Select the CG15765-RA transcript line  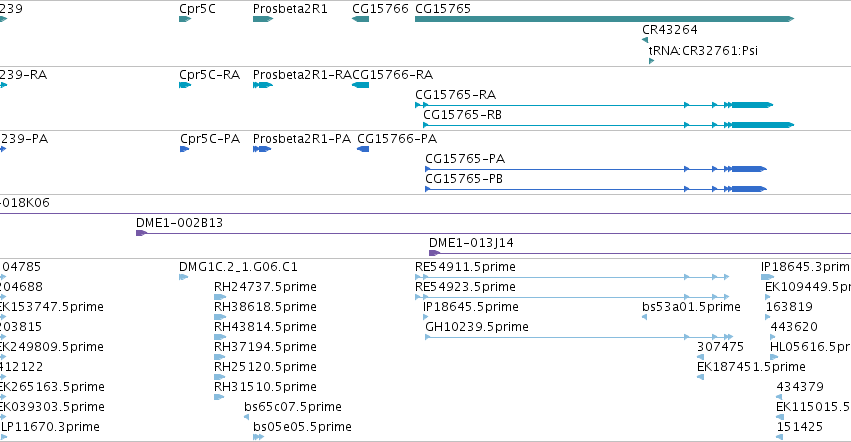pyautogui.click(x=594, y=105)
